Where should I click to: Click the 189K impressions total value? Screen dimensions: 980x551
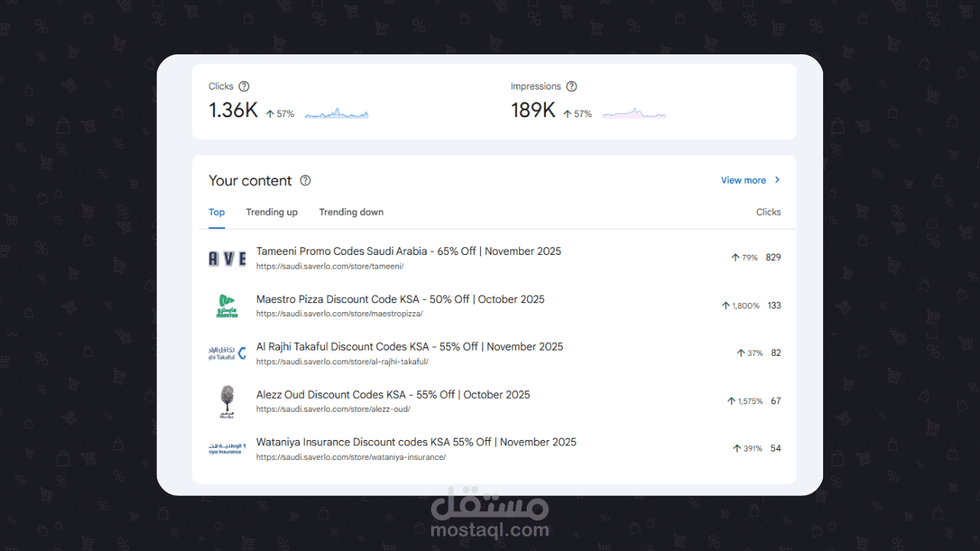[533, 111]
